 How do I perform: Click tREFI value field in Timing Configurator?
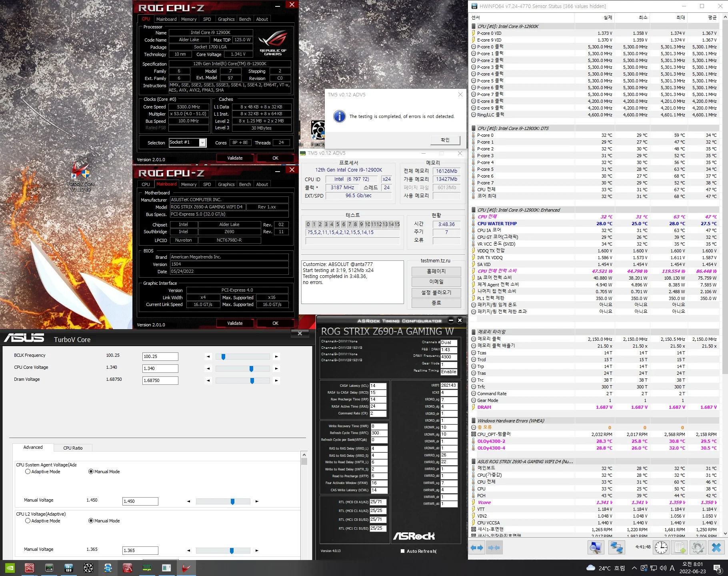(449, 386)
